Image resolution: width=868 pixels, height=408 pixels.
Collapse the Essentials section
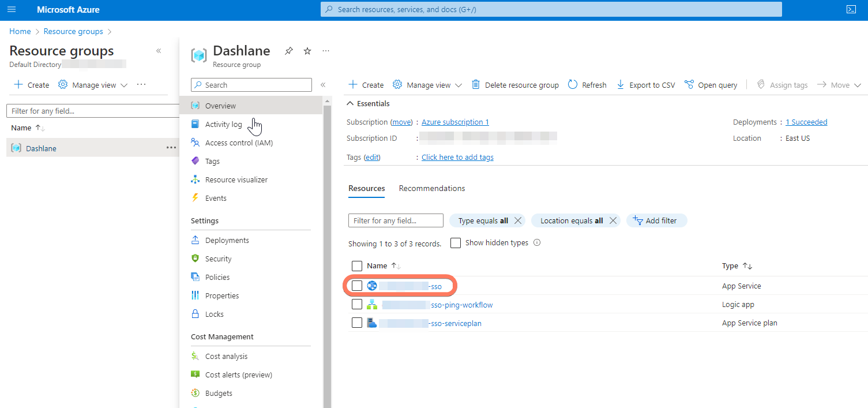(350, 104)
